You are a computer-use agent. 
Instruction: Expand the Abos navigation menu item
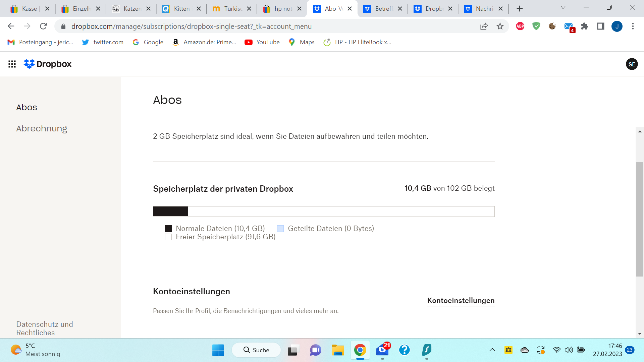coord(26,107)
